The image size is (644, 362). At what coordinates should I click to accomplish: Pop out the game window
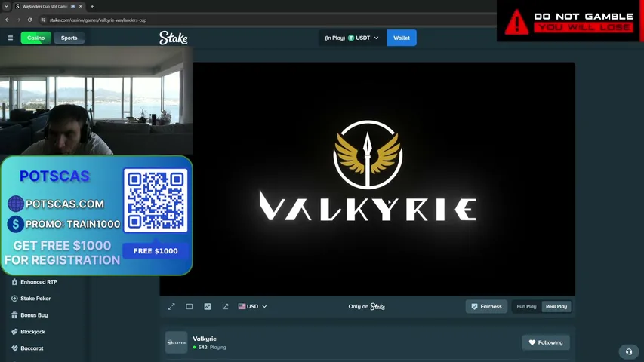point(225,307)
